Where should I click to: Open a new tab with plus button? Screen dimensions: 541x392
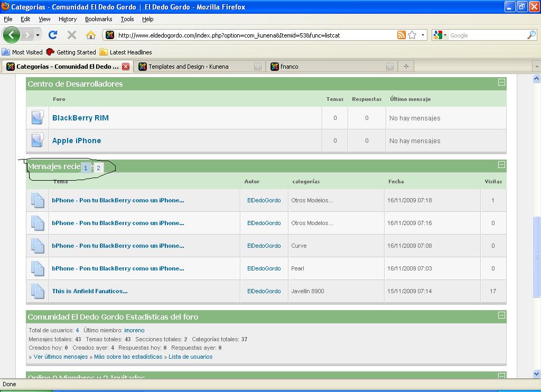[406, 67]
